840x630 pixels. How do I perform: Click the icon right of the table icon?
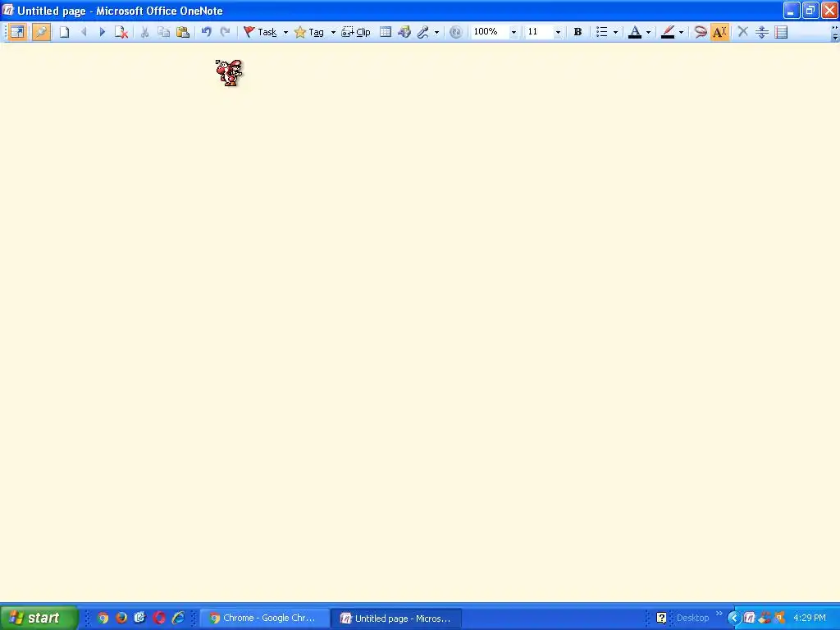(404, 32)
